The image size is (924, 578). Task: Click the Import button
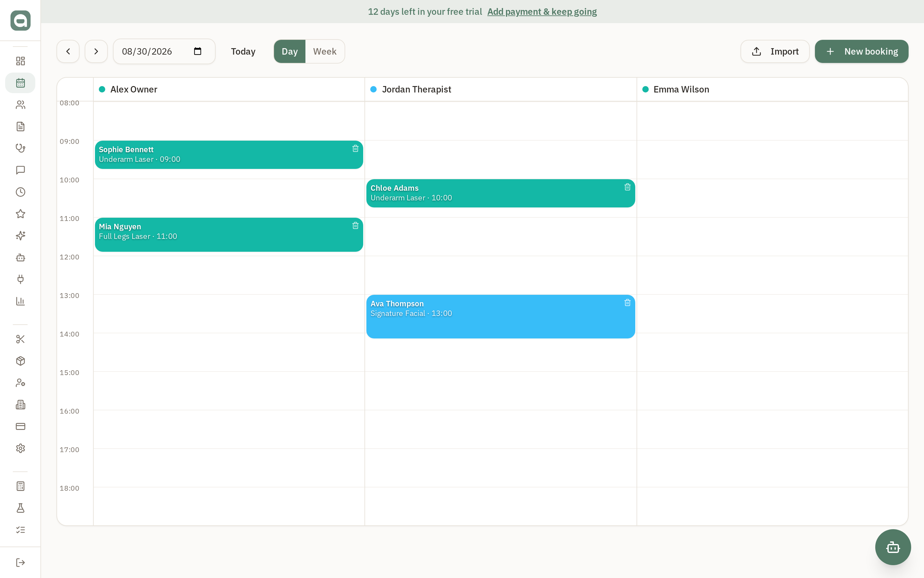pyautogui.click(x=775, y=51)
